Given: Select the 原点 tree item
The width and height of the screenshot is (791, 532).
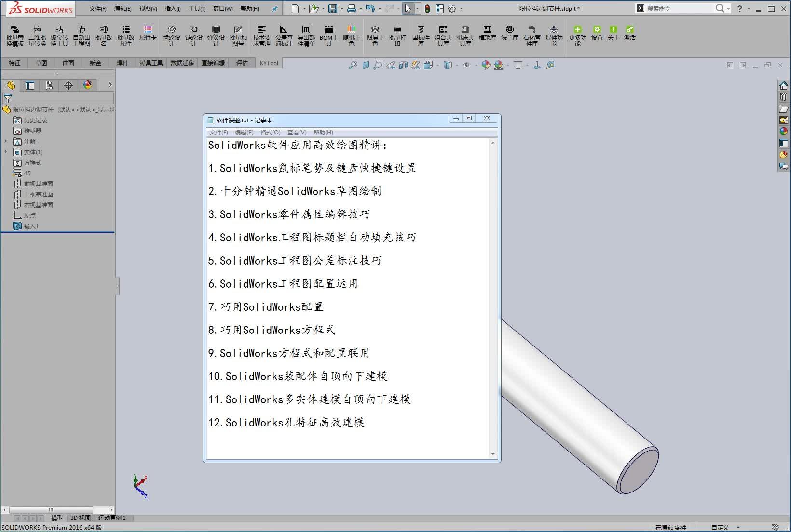Looking at the screenshot, I should click(25, 215).
